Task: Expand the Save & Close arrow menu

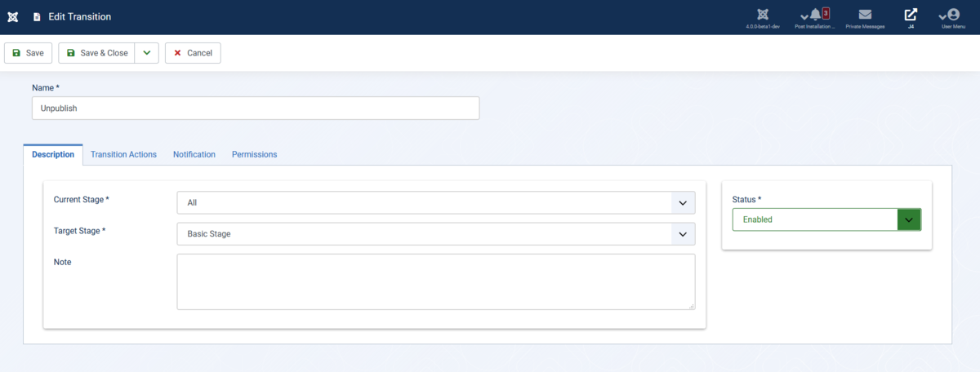Action: (x=146, y=53)
